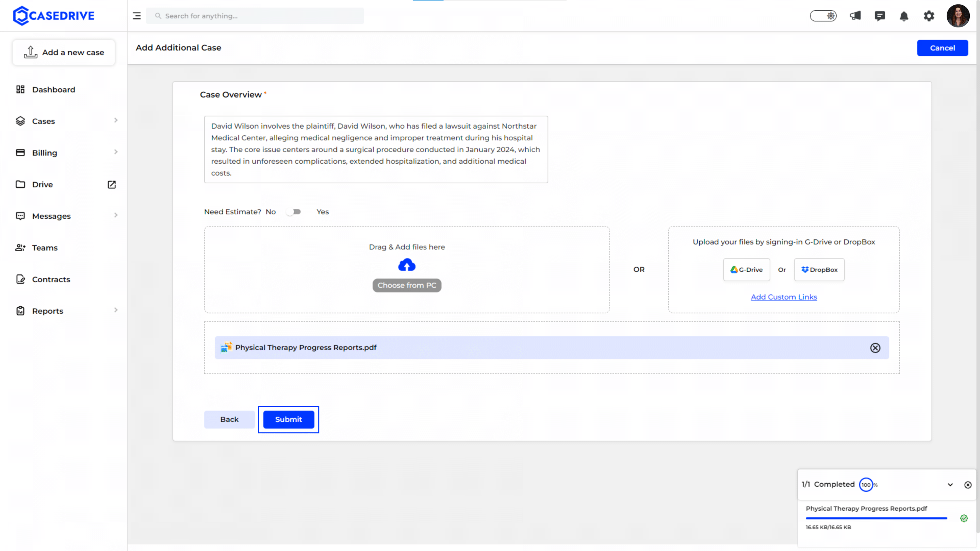Open the announcements megaphone icon
Viewport: 980px width, 551px height.
pyautogui.click(x=855, y=16)
